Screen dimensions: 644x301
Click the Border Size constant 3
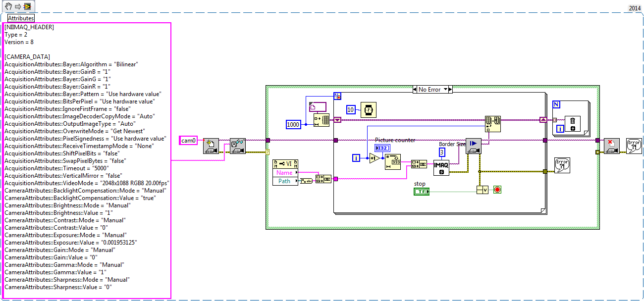click(x=442, y=151)
